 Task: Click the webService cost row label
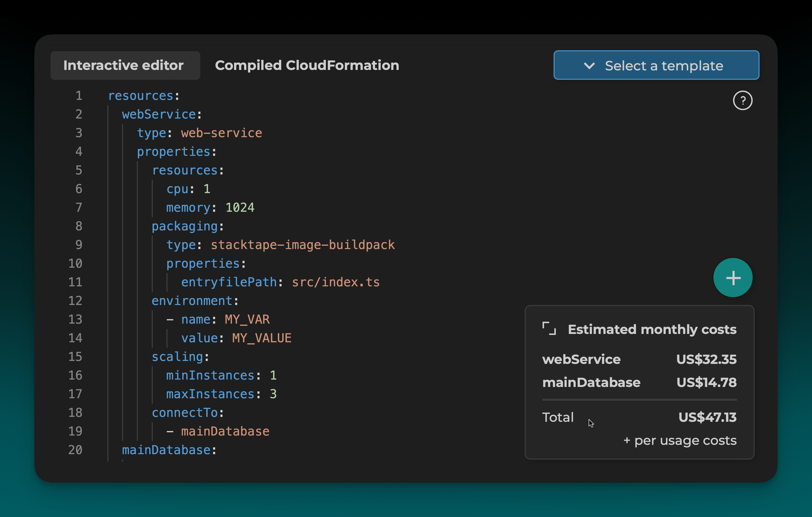[581, 359]
